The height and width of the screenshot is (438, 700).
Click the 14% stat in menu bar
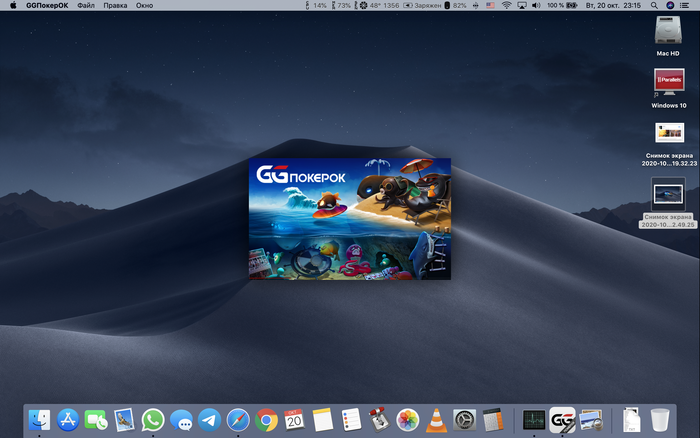pyautogui.click(x=316, y=5)
